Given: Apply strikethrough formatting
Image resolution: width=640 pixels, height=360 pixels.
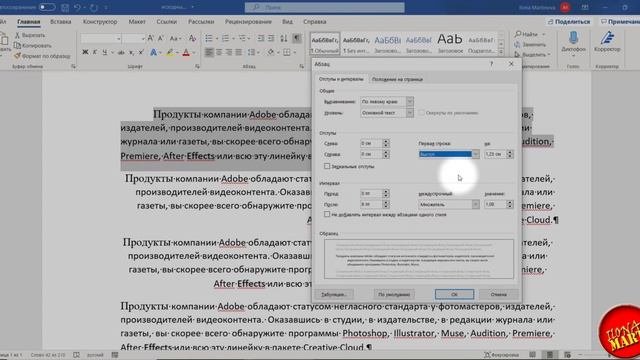Looking at the screenshot, I should (121, 52).
